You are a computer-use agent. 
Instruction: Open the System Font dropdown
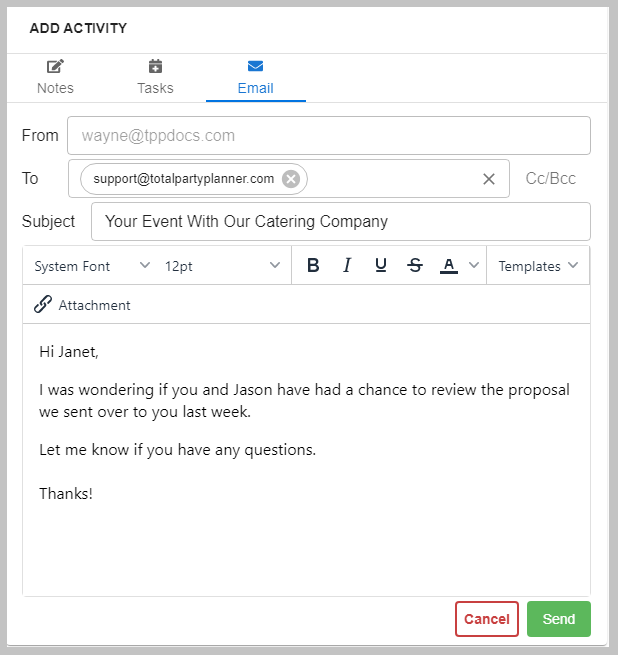(x=92, y=266)
